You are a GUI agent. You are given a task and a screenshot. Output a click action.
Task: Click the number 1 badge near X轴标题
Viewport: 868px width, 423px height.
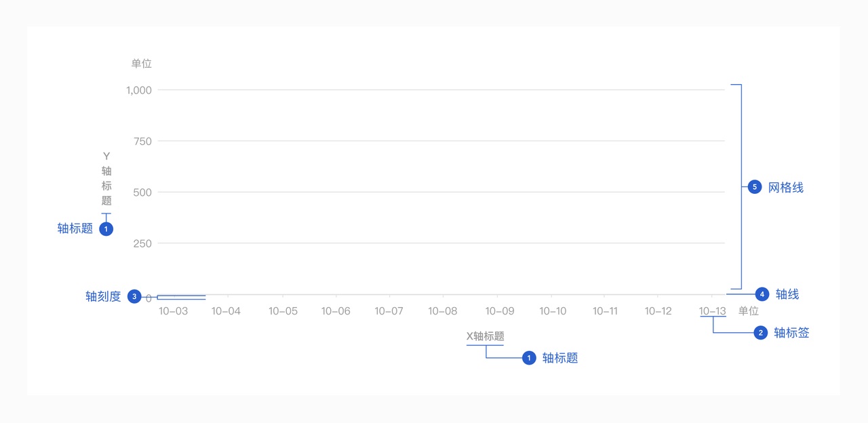coord(529,358)
